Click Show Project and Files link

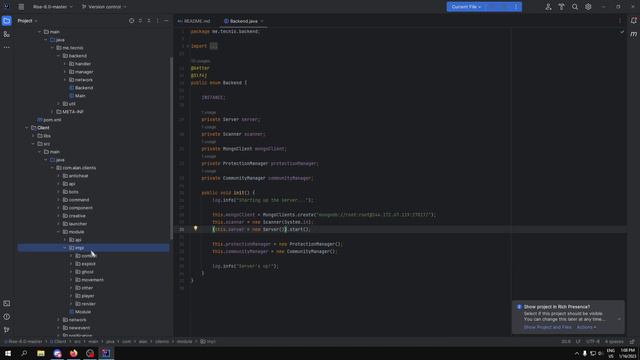click(x=548, y=327)
